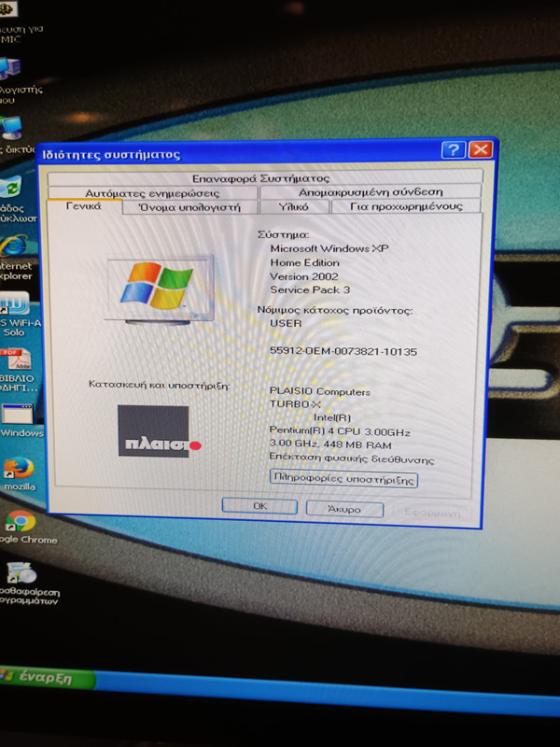Open the My Computer desktop icon

[x=14, y=81]
